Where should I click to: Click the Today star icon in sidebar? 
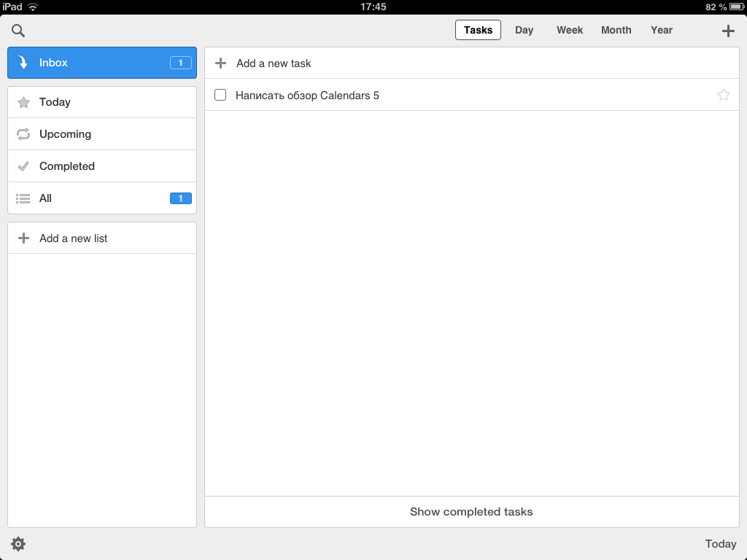point(23,102)
